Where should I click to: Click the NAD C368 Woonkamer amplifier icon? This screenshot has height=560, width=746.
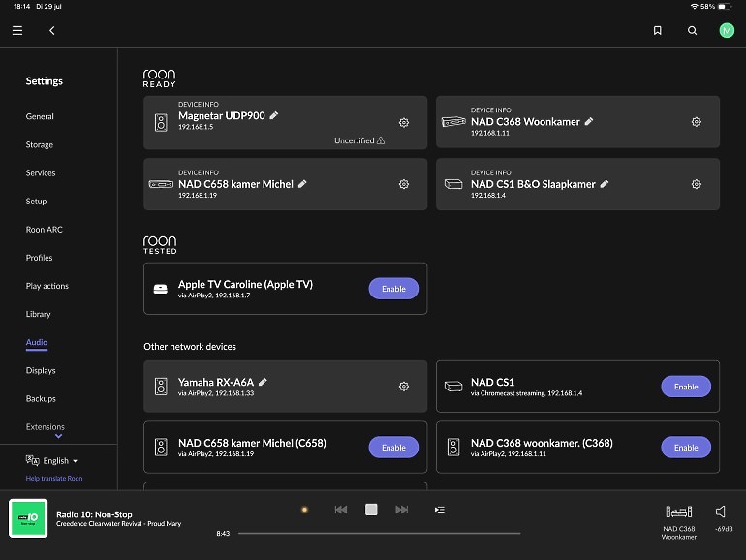pos(453,122)
